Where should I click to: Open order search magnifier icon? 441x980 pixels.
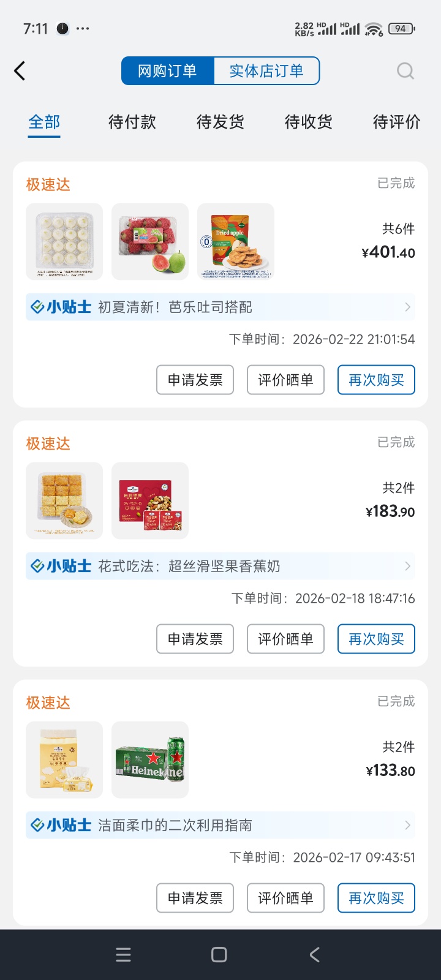coord(405,71)
